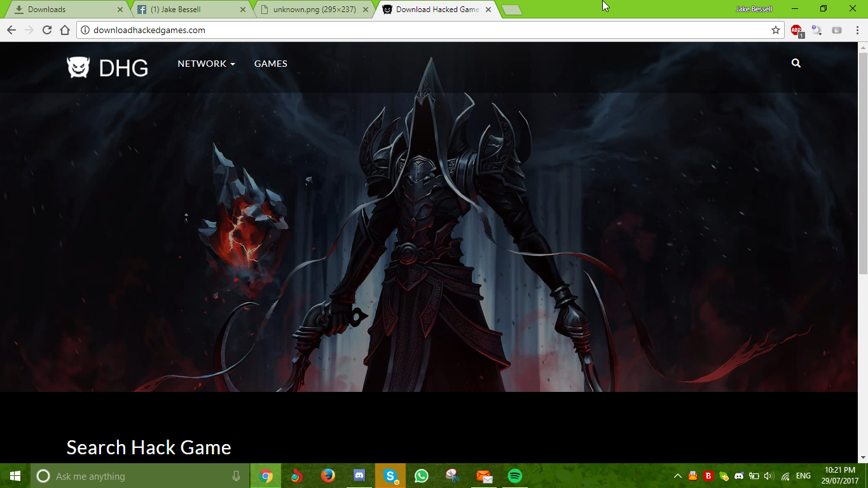This screenshot has height=488, width=868.
Task: Click the volume speaker tray icon
Action: [x=768, y=476]
